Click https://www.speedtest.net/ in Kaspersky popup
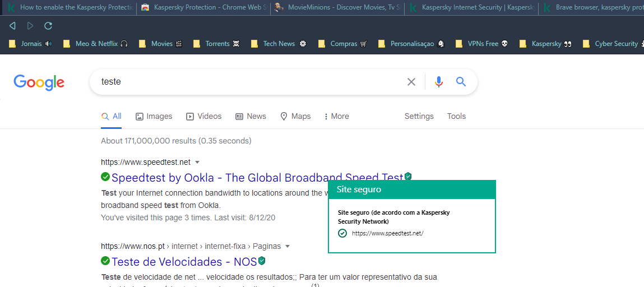 387,233
